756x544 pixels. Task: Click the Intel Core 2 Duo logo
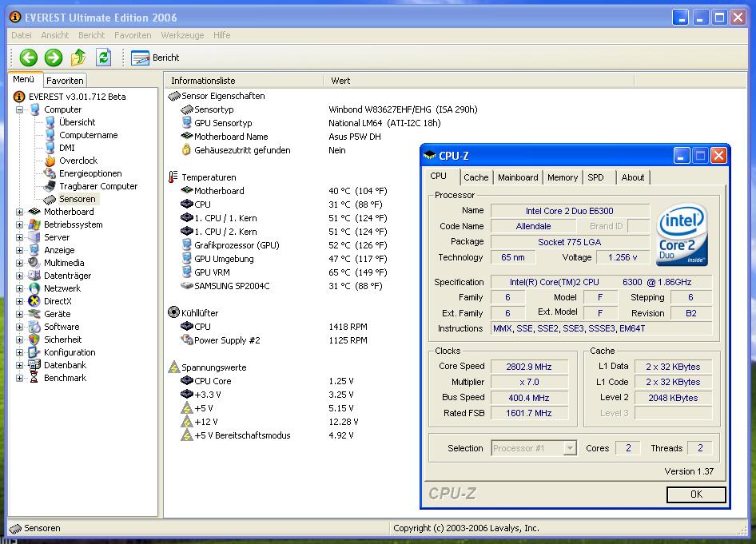(x=682, y=236)
